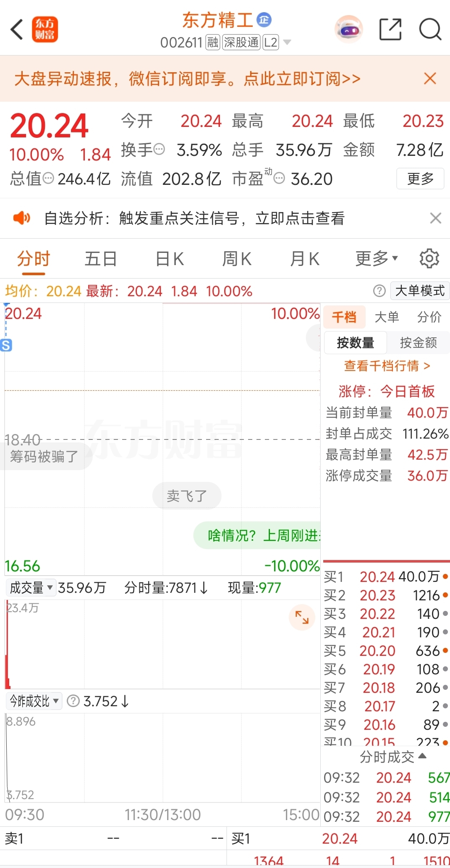Switch to the 五日 chart tab

[x=101, y=259]
